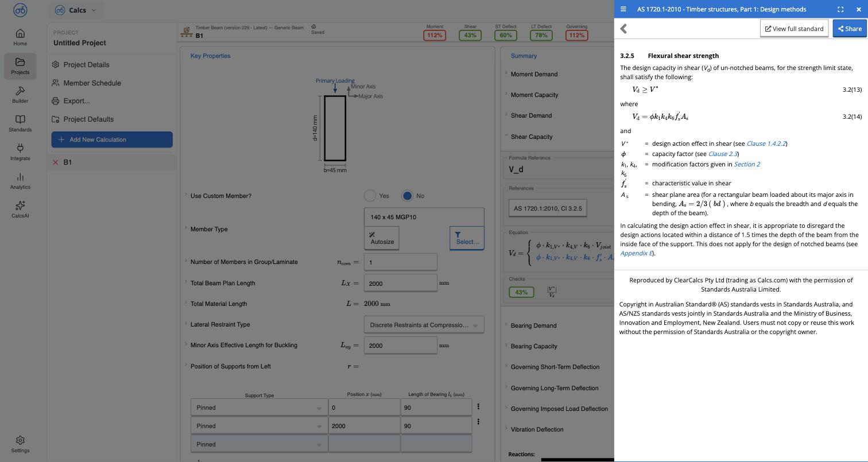Go back in the standard panel
This screenshot has width=868, height=462.
(x=623, y=29)
